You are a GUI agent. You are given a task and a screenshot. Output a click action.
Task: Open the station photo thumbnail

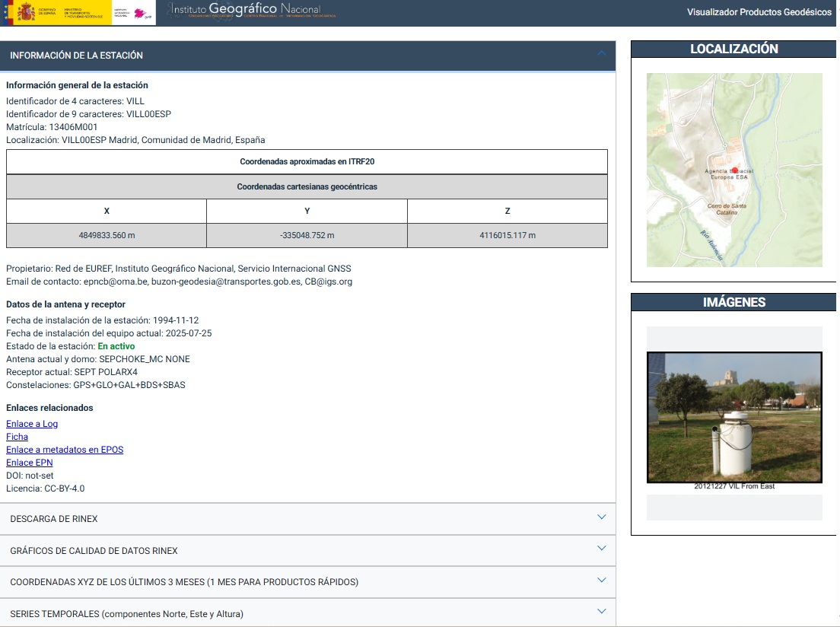tap(734, 418)
